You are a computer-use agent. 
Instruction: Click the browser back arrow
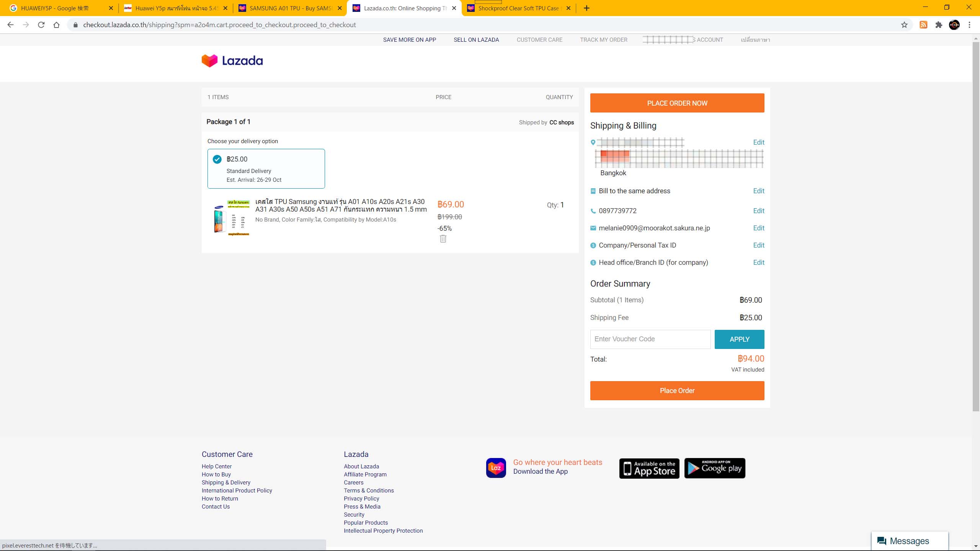(x=10, y=25)
